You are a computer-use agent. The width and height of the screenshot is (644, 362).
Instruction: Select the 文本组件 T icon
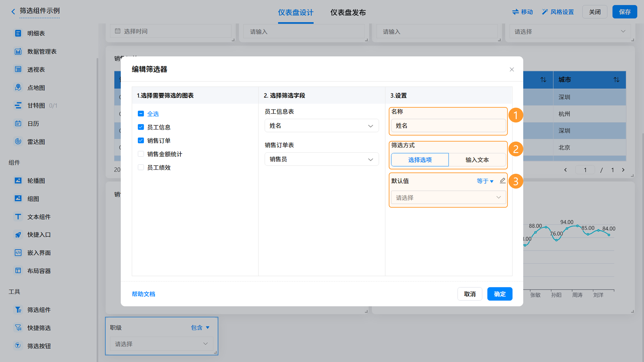18,217
